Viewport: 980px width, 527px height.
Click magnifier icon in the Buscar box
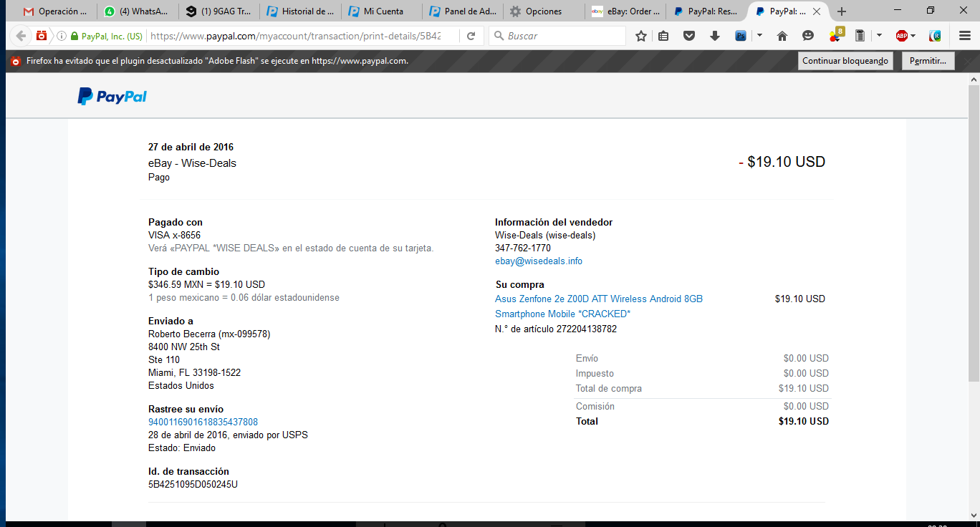point(498,36)
